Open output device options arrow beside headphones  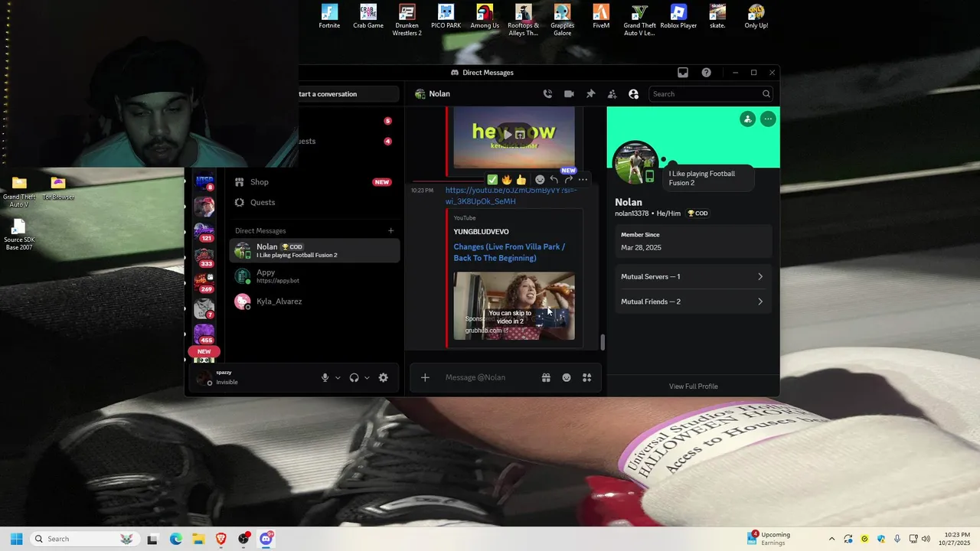(x=367, y=377)
